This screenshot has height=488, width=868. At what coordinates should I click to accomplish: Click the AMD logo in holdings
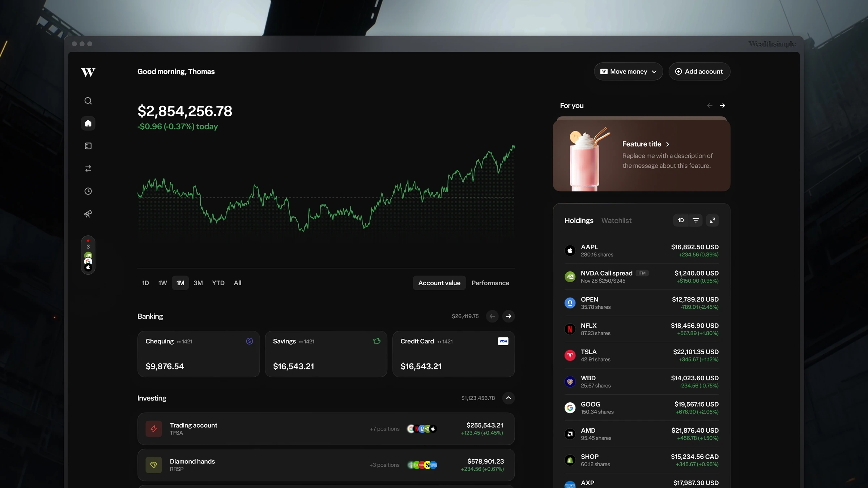click(570, 434)
